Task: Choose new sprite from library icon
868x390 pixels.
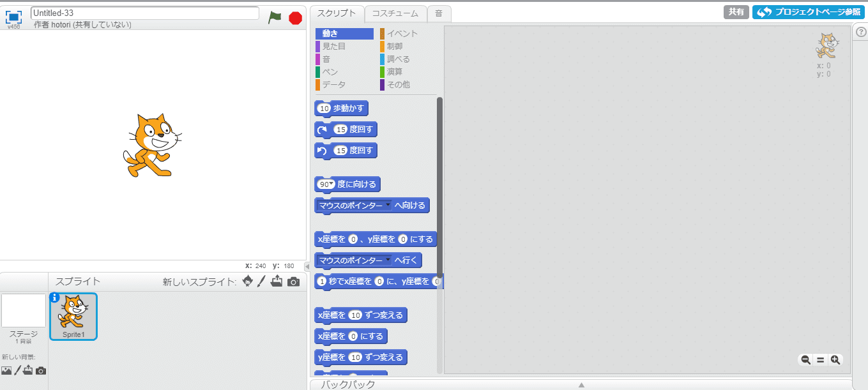Action: click(248, 281)
